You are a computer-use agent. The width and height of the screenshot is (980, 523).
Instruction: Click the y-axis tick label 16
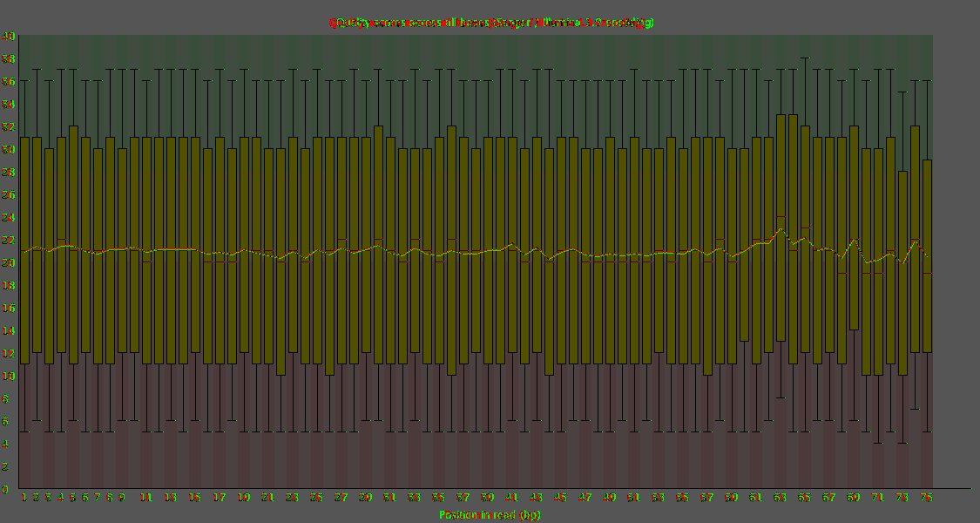tap(8, 308)
